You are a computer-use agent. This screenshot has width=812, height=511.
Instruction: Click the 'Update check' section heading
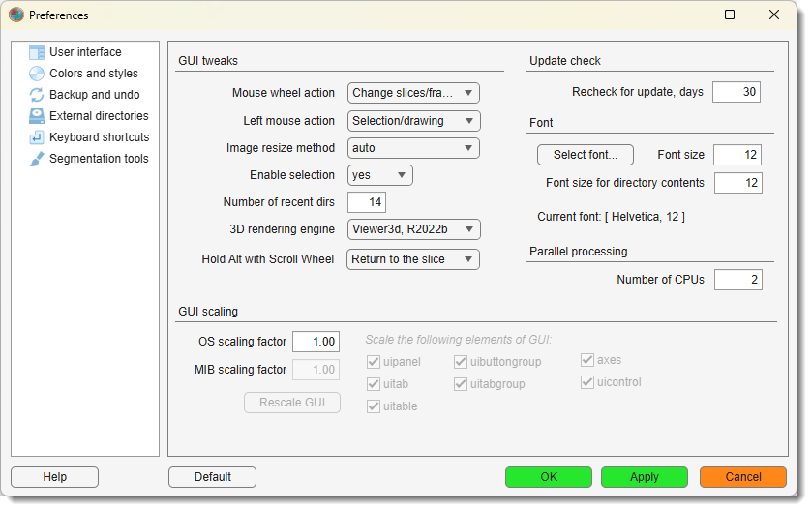click(565, 61)
